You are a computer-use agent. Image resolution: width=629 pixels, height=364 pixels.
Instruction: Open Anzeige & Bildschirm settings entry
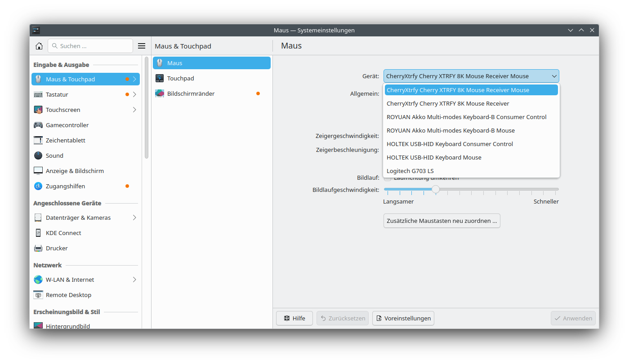[85, 171]
